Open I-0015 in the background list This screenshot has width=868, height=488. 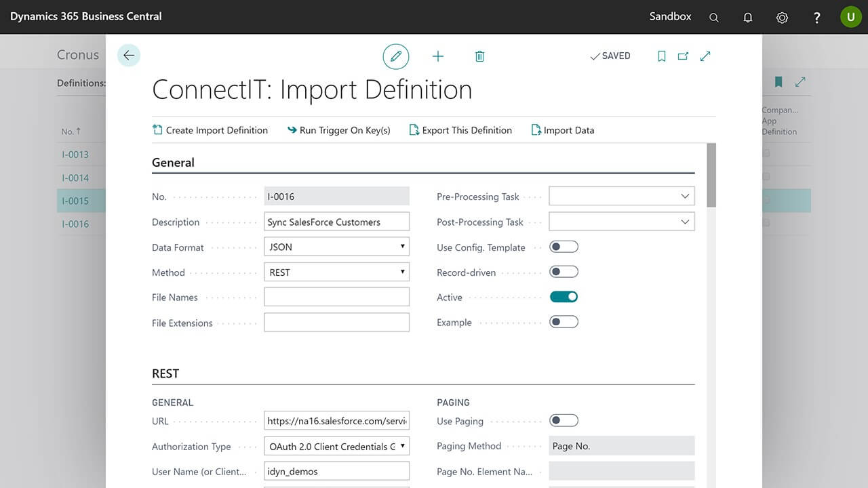[75, 201]
